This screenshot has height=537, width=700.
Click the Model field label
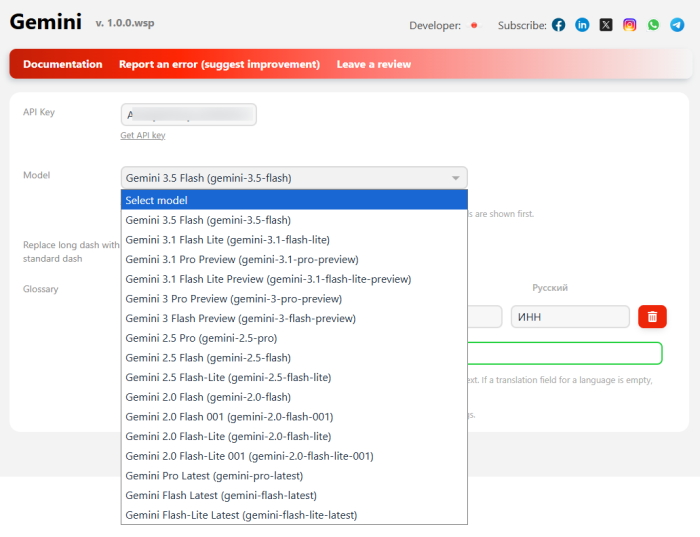(37, 175)
